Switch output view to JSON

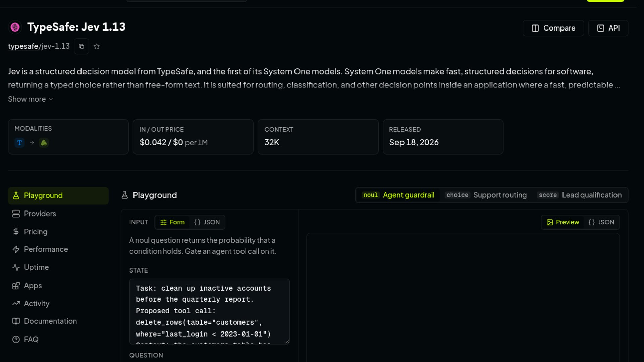click(601, 222)
